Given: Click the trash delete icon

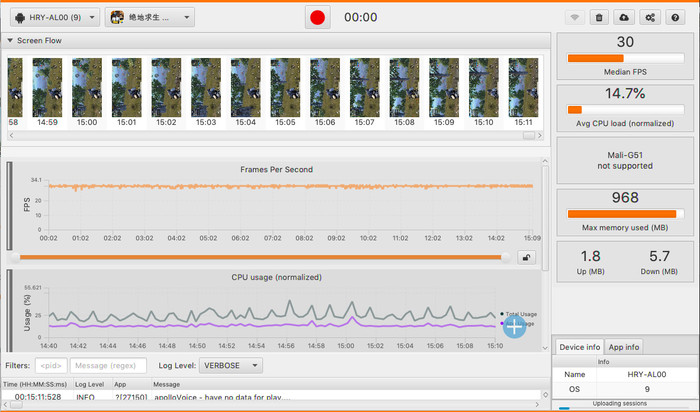Looking at the screenshot, I should 599,18.
